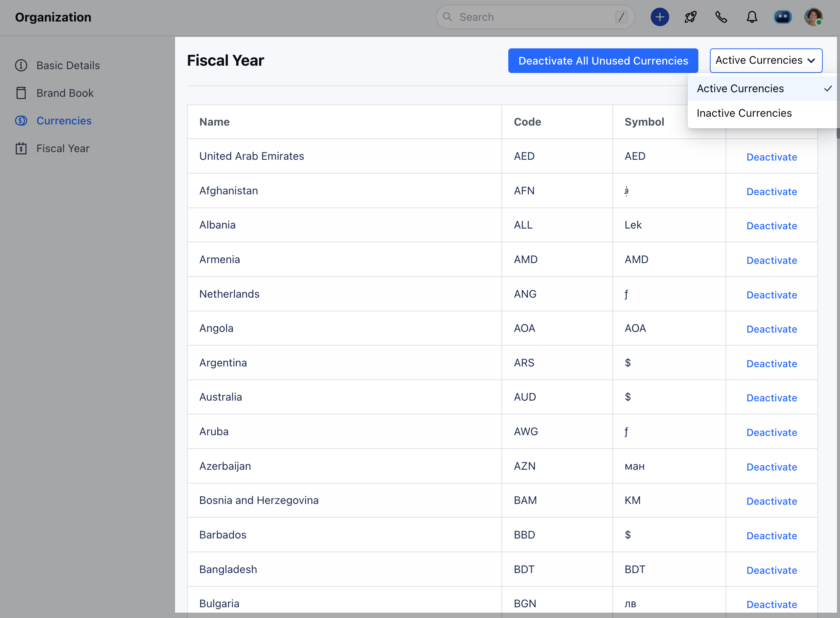Click the Basic Details info icon
The height and width of the screenshot is (618, 840).
coord(21,65)
